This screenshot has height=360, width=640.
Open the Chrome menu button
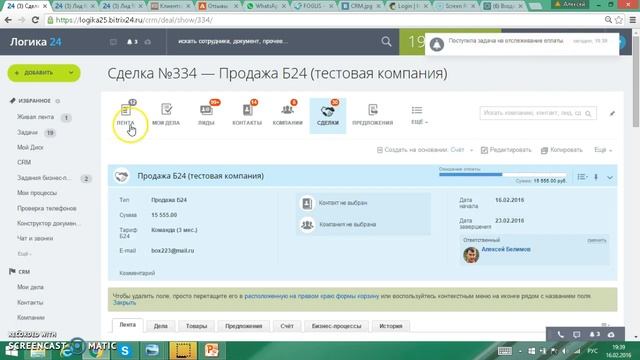point(633,20)
